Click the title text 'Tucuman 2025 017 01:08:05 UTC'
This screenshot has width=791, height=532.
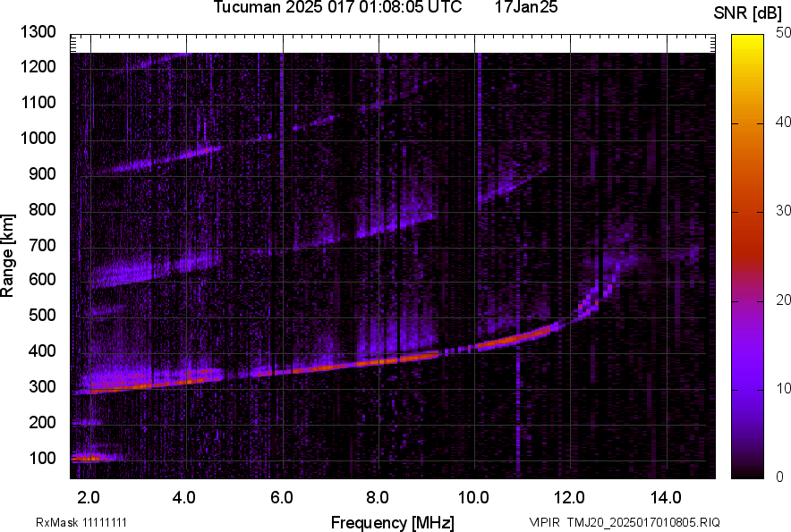click(337, 7)
